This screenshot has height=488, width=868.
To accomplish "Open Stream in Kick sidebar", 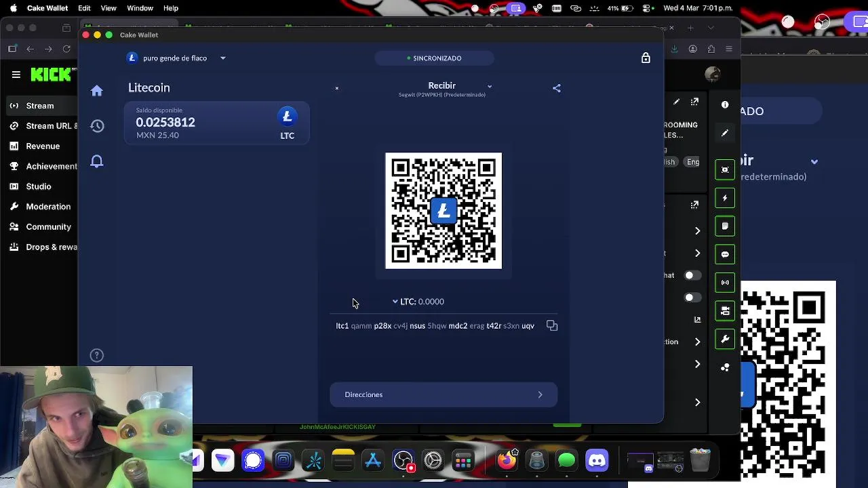I will coord(39,106).
